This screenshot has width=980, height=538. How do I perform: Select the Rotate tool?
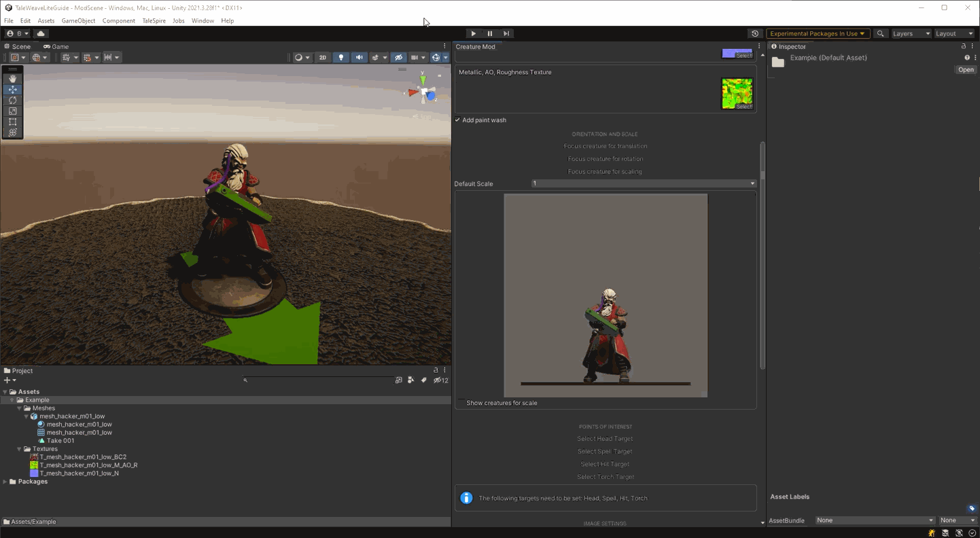pos(12,101)
